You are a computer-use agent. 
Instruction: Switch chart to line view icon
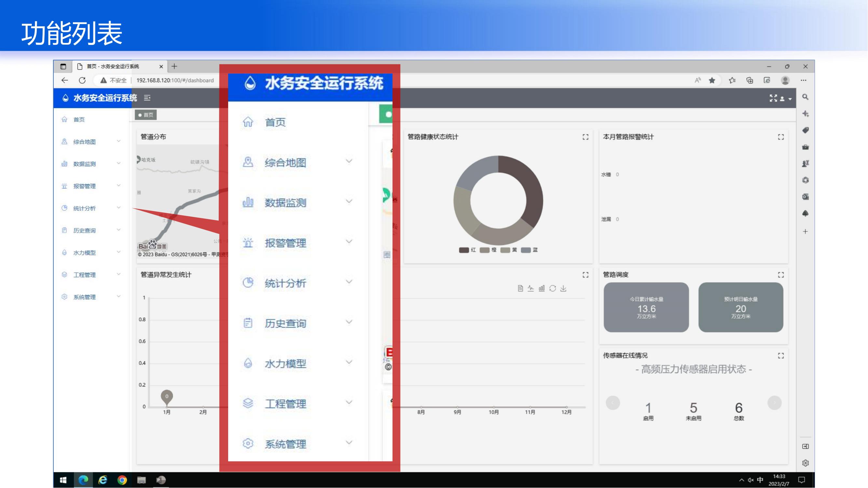coord(531,289)
